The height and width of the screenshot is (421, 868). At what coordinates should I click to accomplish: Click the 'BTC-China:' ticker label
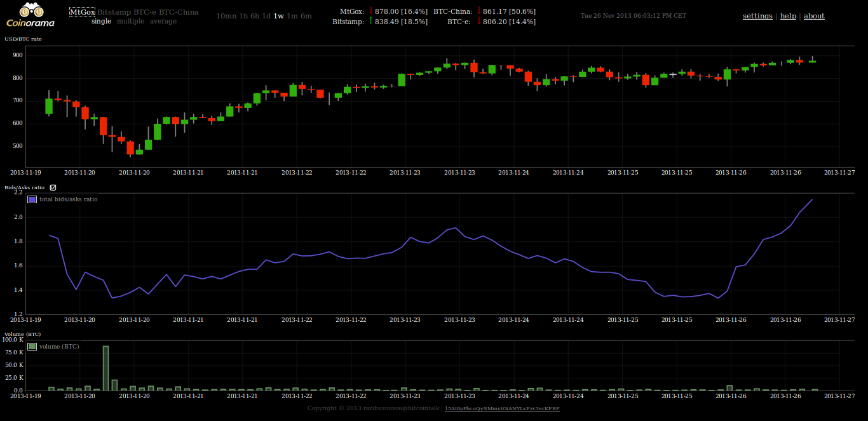(452, 12)
